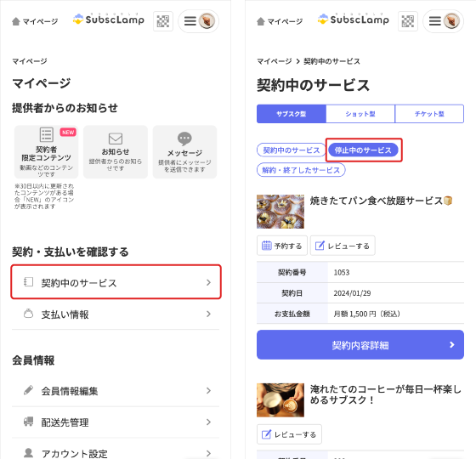Viewport: 476px width, 459px height.
Task: Open hamburger menu in right screen header
Action: coord(435,21)
